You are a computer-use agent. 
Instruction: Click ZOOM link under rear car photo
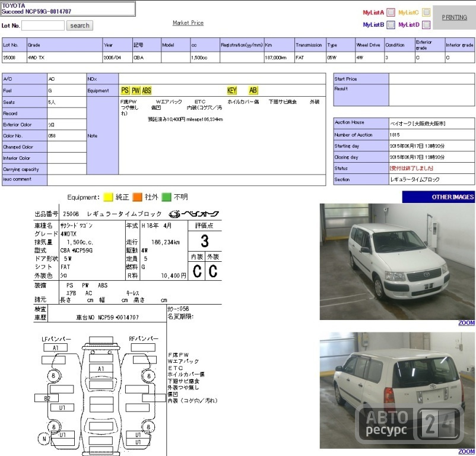pyautogui.click(x=467, y=451)
